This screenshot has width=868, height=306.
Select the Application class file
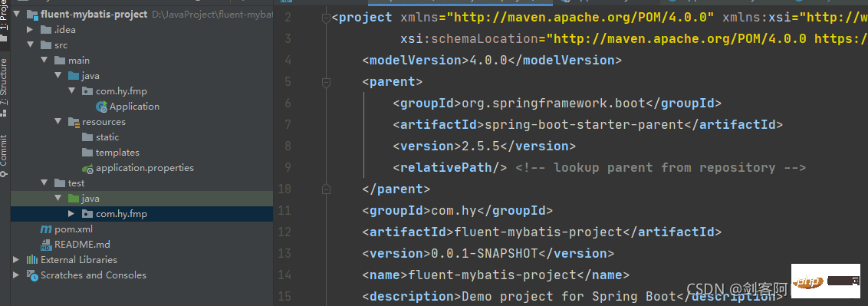[134, 107]
